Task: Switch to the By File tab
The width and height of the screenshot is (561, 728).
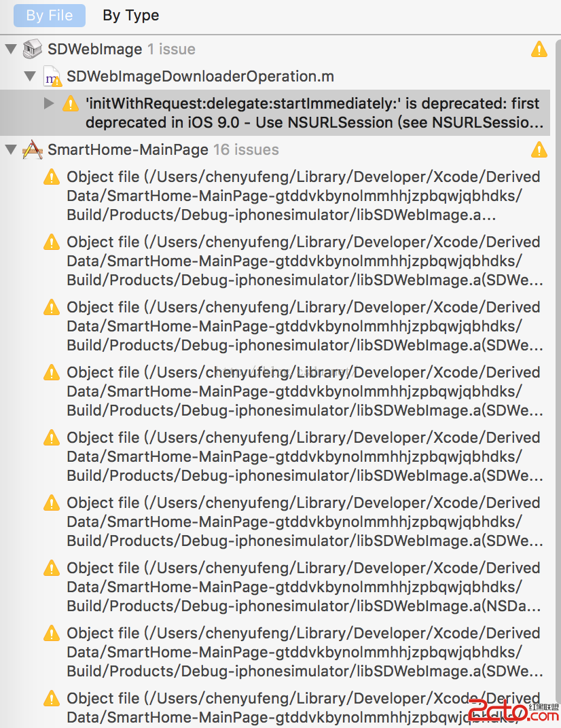Action: tap(49, 16)
